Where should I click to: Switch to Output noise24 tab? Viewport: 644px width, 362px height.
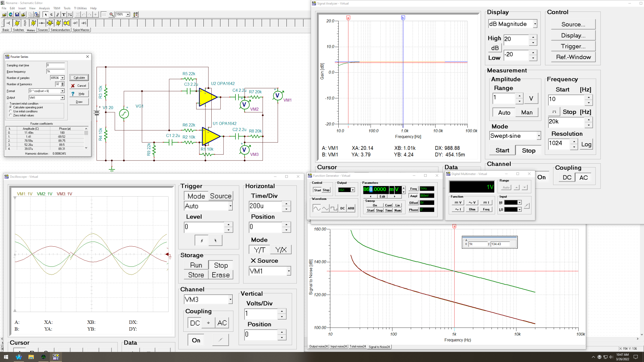tap(319, 347)
